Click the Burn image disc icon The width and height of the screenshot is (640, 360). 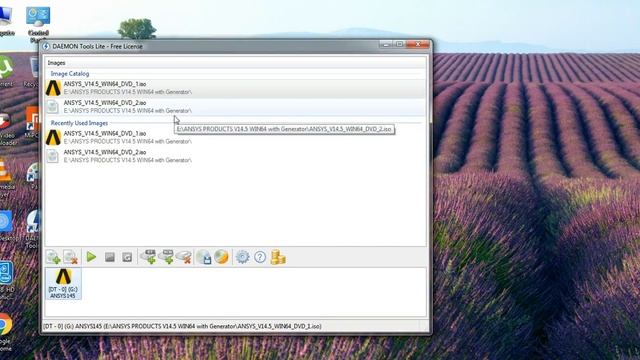tap(221, 257)
